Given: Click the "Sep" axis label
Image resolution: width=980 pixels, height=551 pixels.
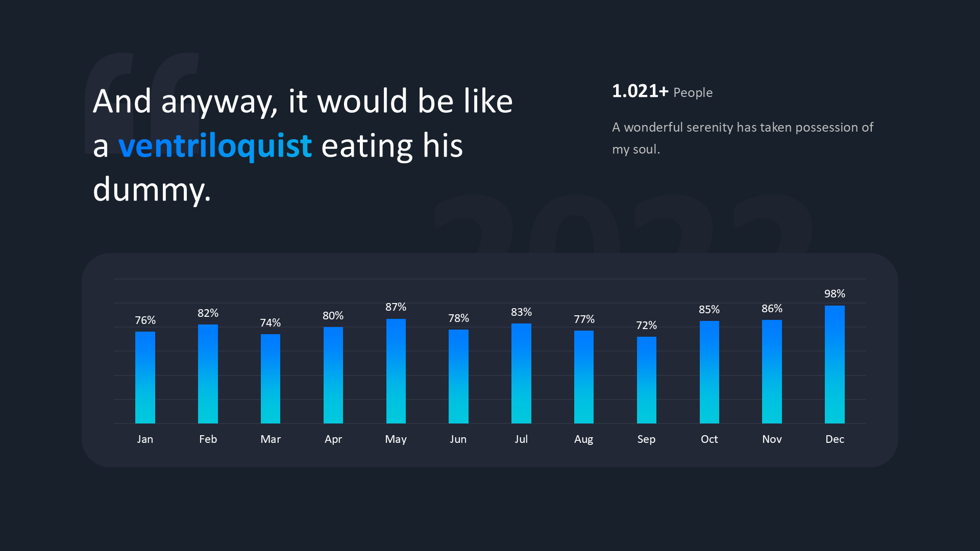Looking at the screenshot, I should tap(646, 439).
